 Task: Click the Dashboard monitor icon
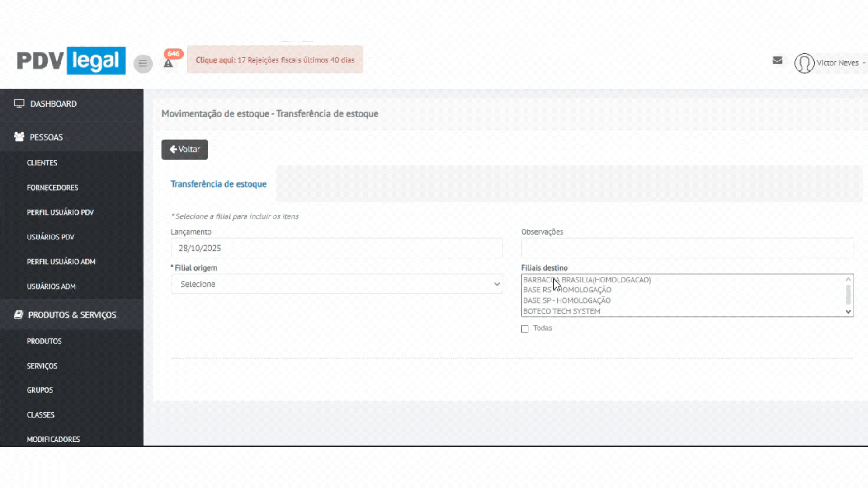[19, 103]
